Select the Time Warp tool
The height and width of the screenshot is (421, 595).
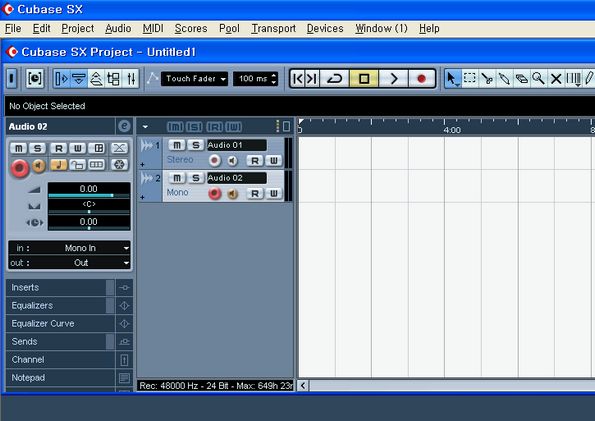pyautogui.click(x=573, y=79)
